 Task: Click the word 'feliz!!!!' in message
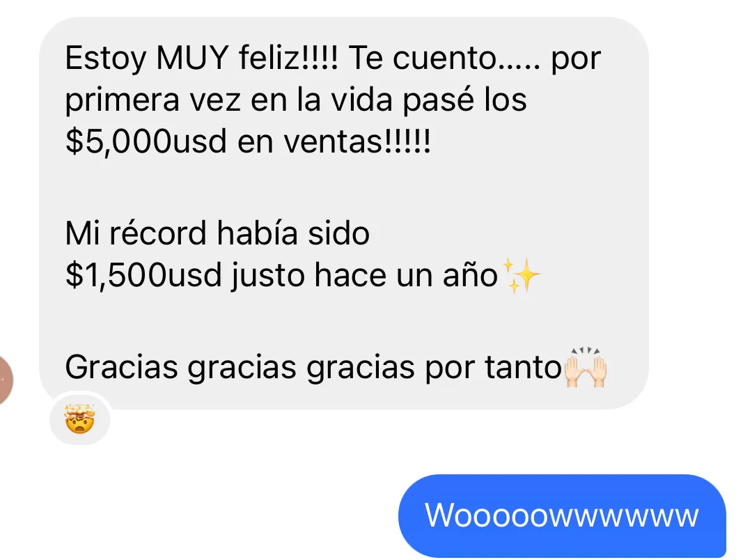[288, 58]
